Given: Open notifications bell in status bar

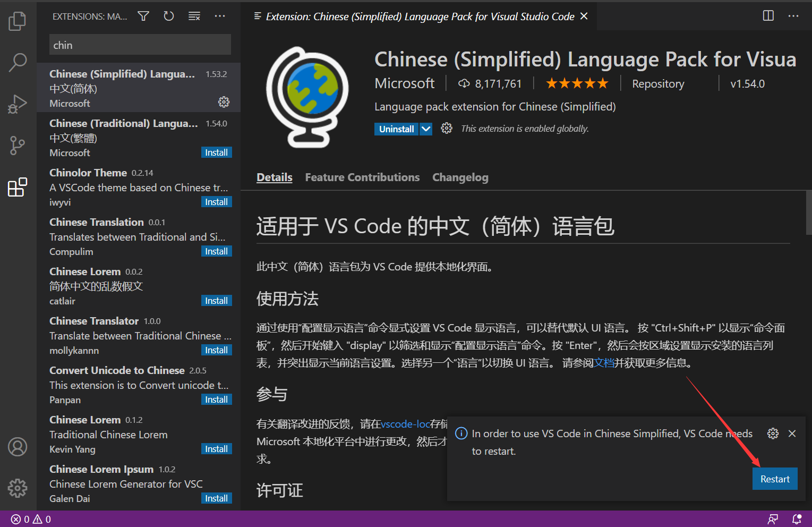Looking at the screenshot, I should point(797,519).
